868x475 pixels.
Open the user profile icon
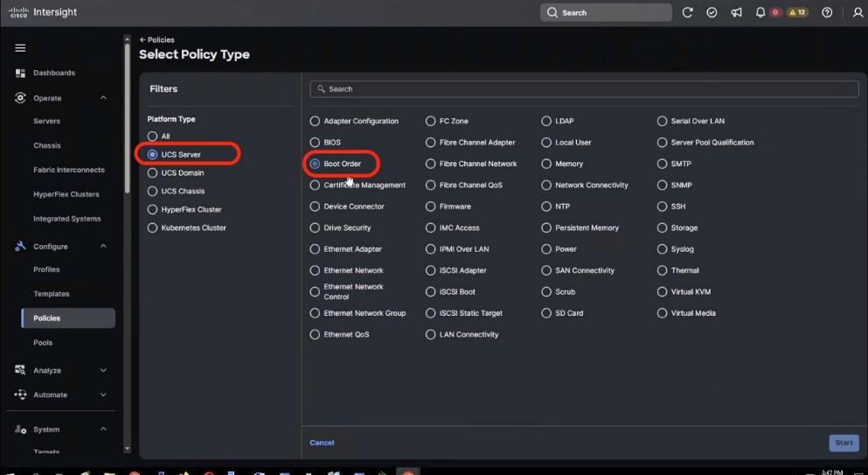click(x=857, y=12)
